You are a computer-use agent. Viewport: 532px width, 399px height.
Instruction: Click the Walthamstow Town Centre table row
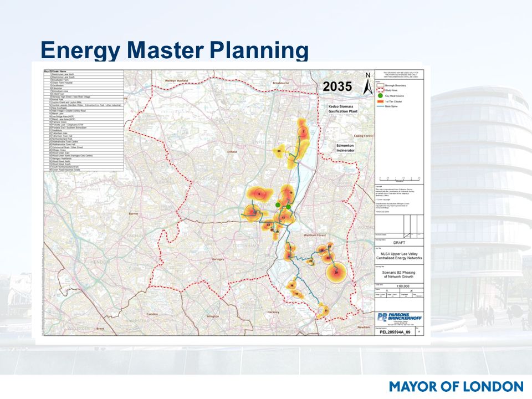point(84,141)
